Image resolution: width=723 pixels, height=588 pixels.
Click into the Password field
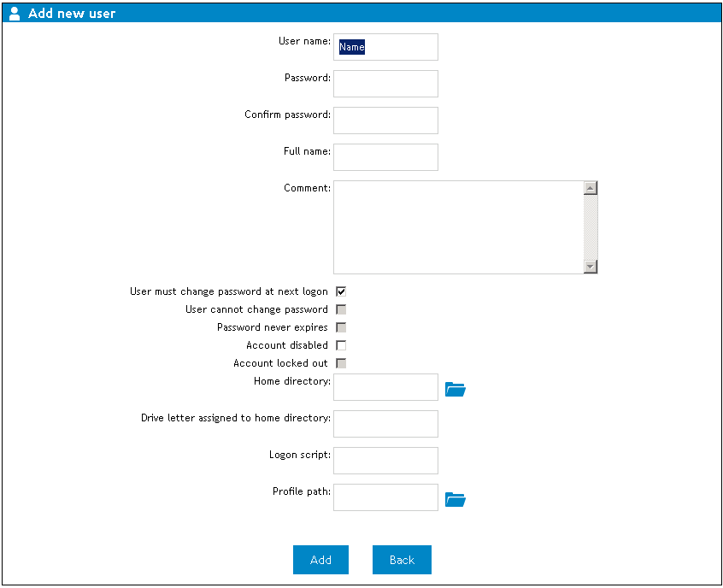click(x=385, y=84)
